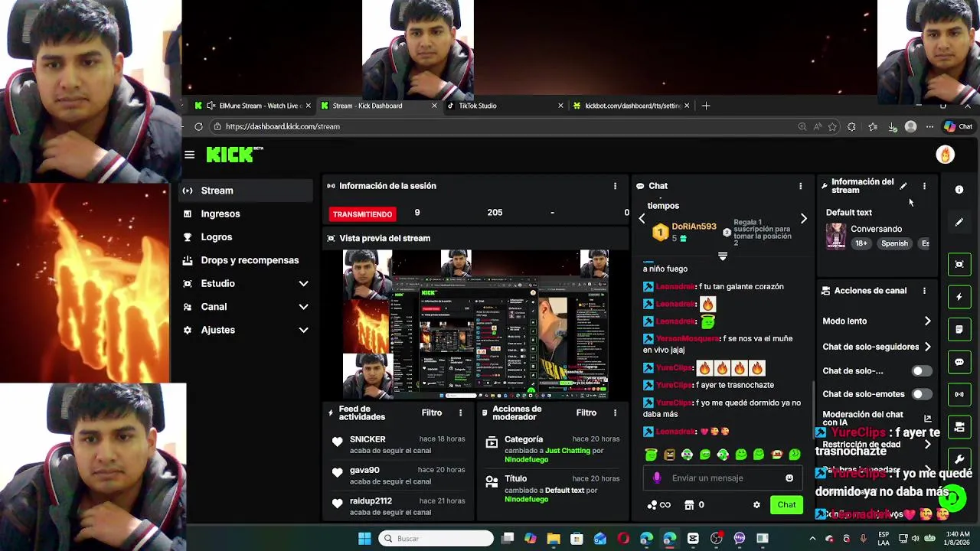Image resolution: width=980 pixels, height=551 pixels.
Task: Open the Windows Start menu
Action: tap(364, 539)
